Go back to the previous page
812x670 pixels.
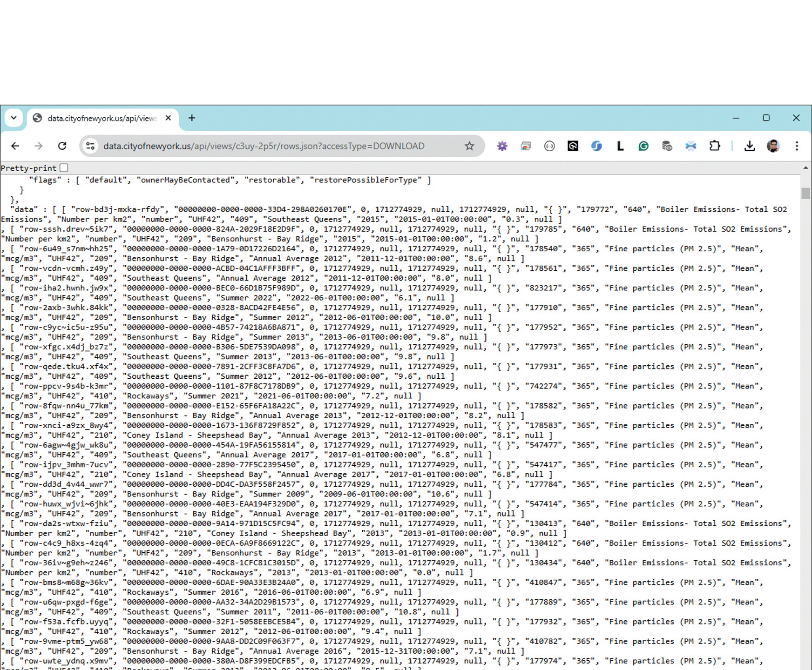15,146
